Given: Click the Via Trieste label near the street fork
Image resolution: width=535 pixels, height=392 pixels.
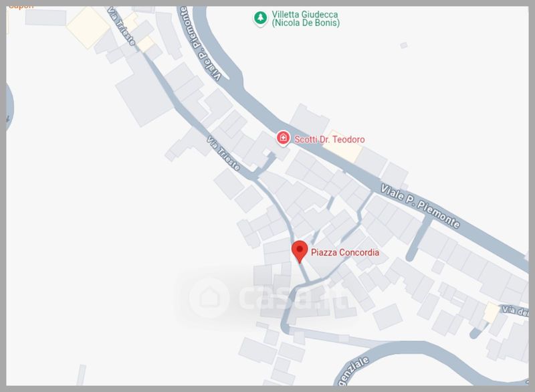Looking at the screenshot, I should pos(223,153).
